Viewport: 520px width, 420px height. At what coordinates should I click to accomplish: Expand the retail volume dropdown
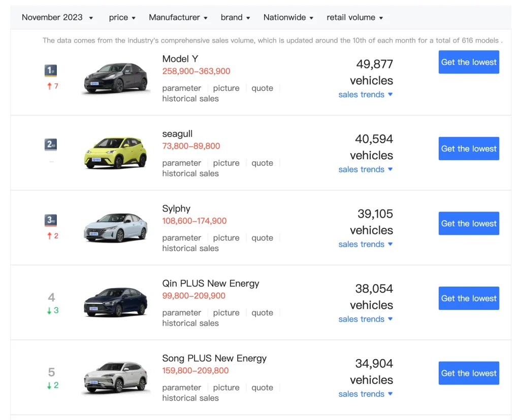(x=354, y=17)
